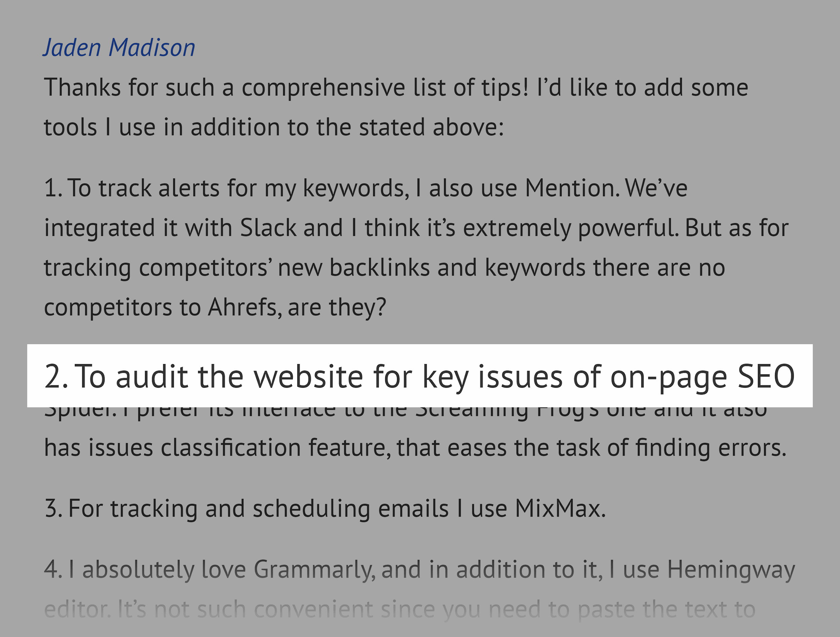Image resolution: width=840 pixels, height=637 pixels.
Task: Open the Jaden Madison author link
Action: tap(119, 48)
